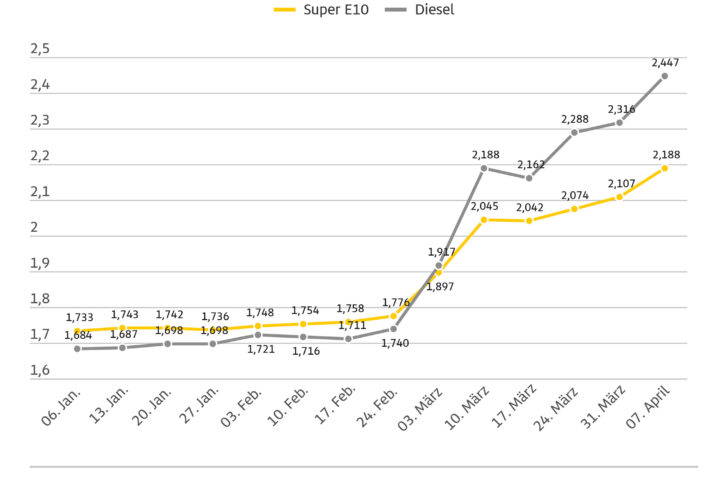Click the Super E10 point valued 2,074

click(x=575, y=209)
